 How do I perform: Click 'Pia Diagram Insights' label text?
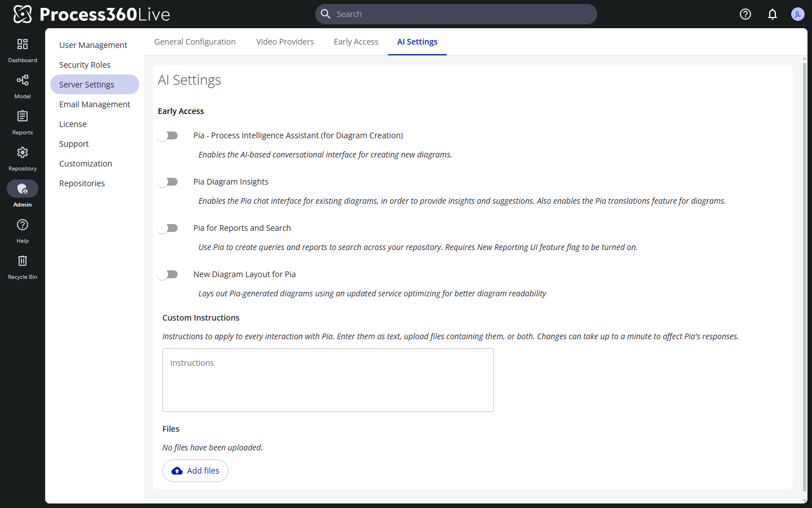tap(231, 182)
